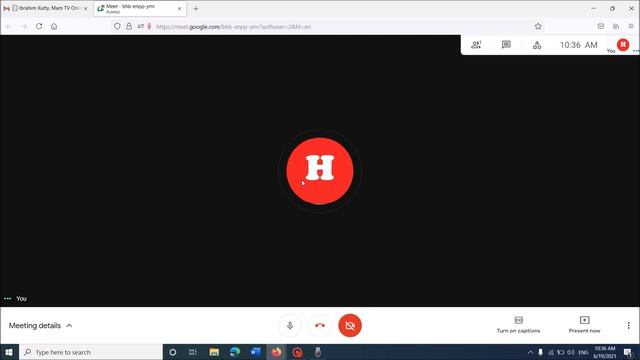Open a new browser tab
Image resolution: width=640 pixels, height=360 pixels.
pyautogui.click(x=196, y=8)
